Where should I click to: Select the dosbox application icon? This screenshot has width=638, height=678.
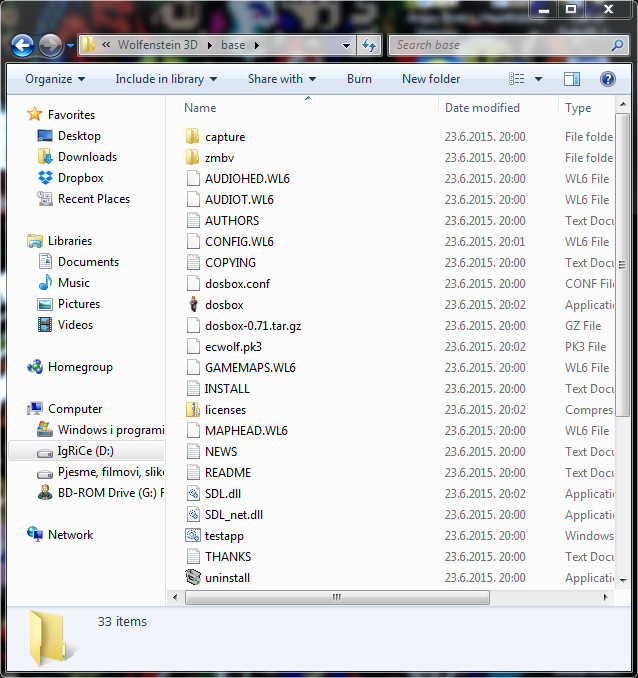193,304
